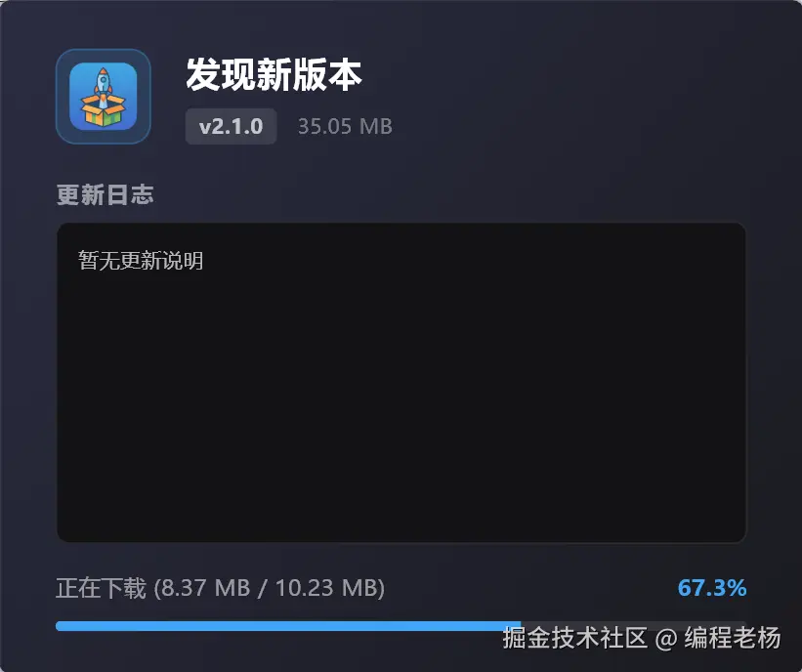Click the 10.23 MB total size text
The height and width of the screenshot is (672, 802).
(x=326, y=588)
